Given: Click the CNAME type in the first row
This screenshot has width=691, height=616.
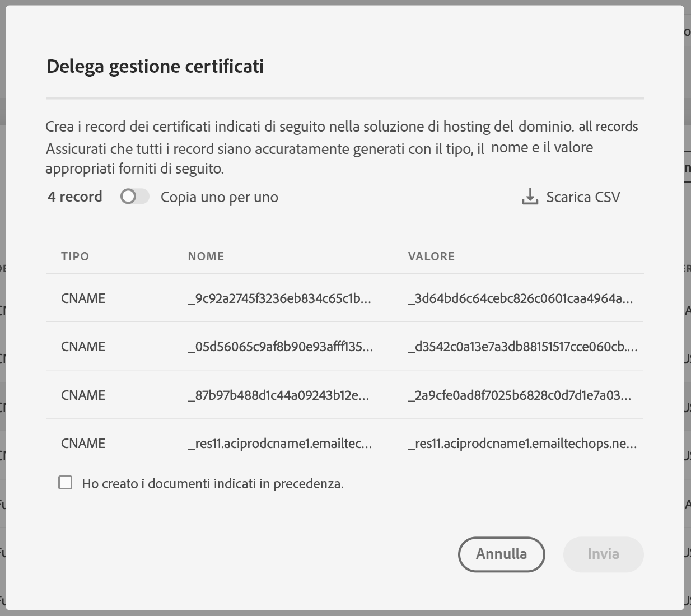Looking at the screenshot, I should tap(83, 298).
